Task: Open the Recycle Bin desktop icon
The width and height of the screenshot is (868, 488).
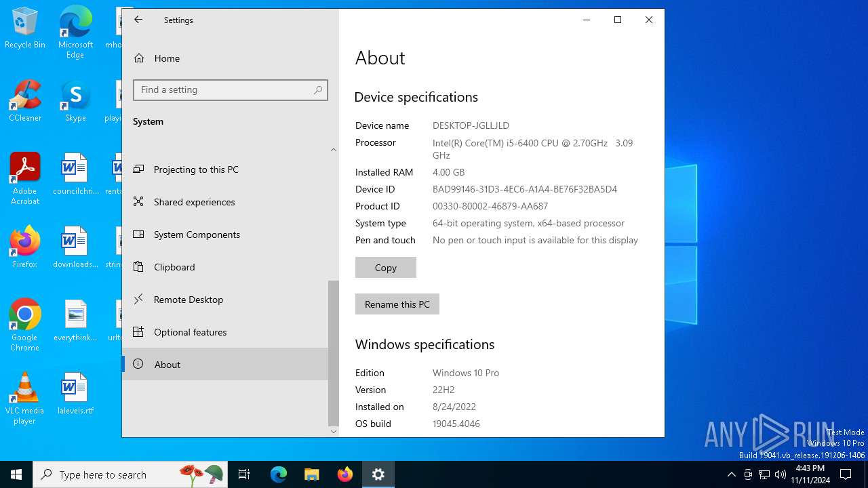Action: tap(25, 28)
